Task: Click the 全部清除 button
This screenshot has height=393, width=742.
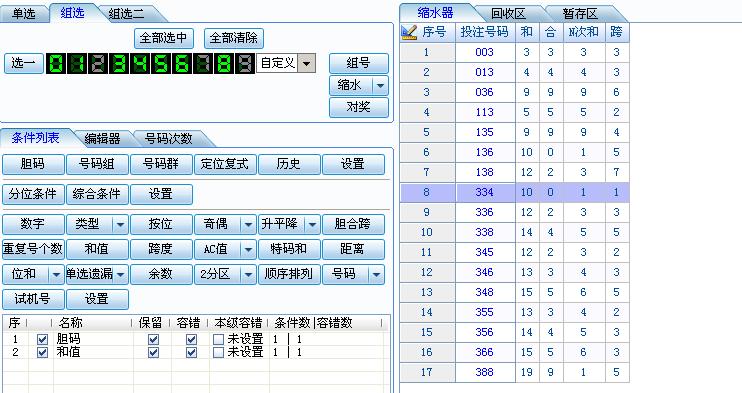Action: [234, 38]
